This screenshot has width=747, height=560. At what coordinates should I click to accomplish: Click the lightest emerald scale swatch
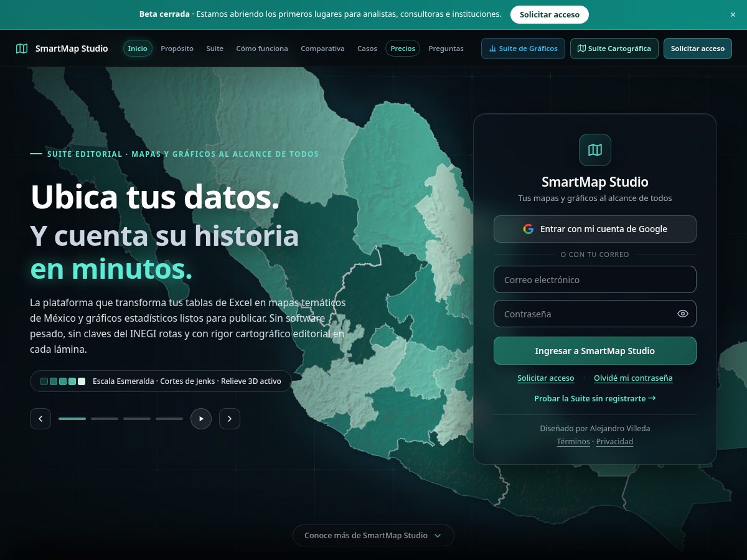[x=82, y=381]
